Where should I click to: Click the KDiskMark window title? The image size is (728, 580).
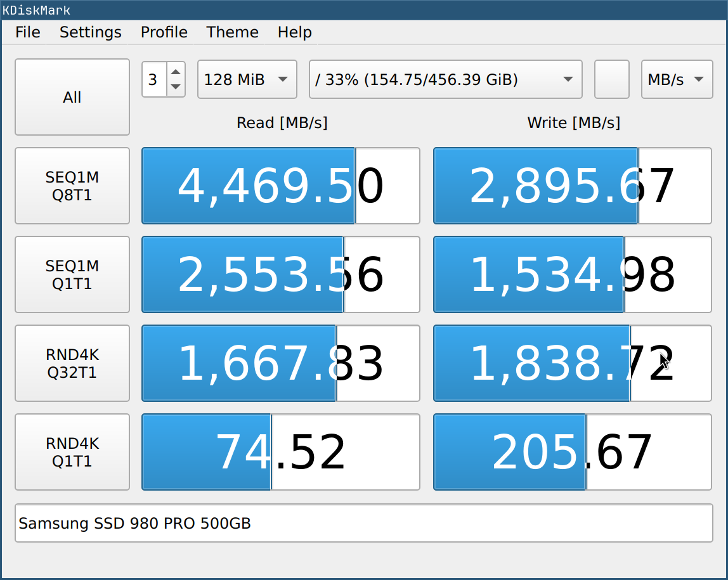tap(36, 10)
